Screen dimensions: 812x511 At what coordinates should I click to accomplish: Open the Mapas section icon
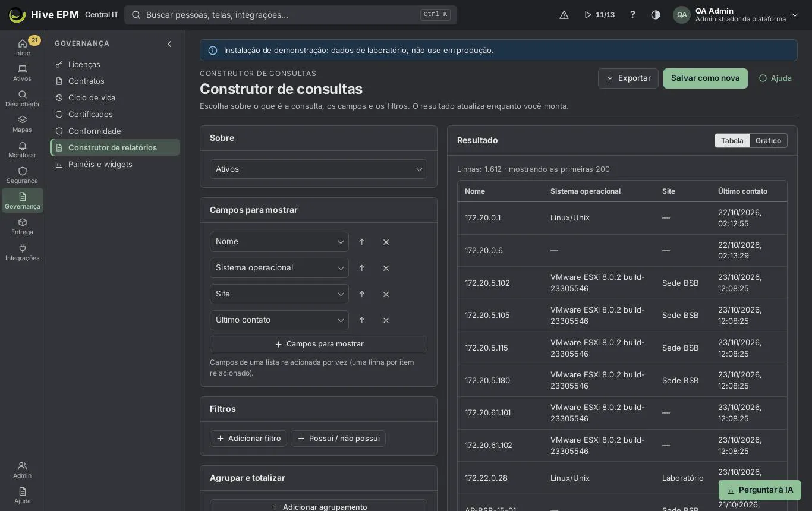coord(22,124)
